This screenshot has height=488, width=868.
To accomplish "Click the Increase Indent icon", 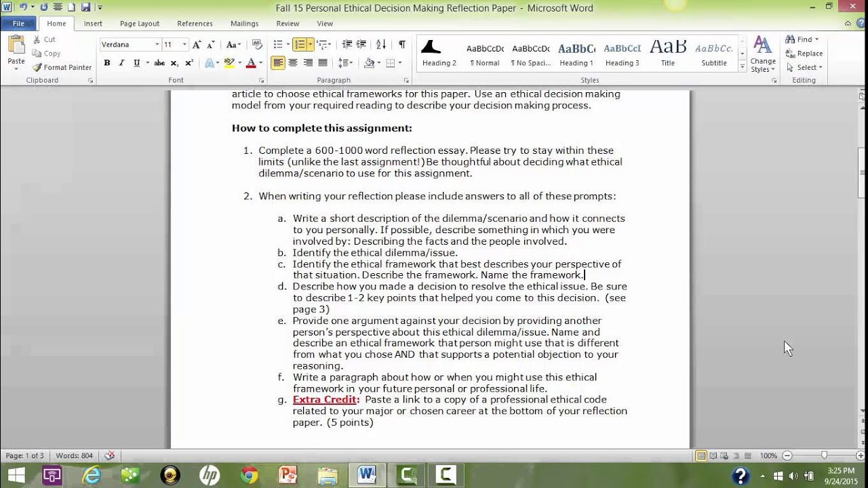I will coord(363,45).
